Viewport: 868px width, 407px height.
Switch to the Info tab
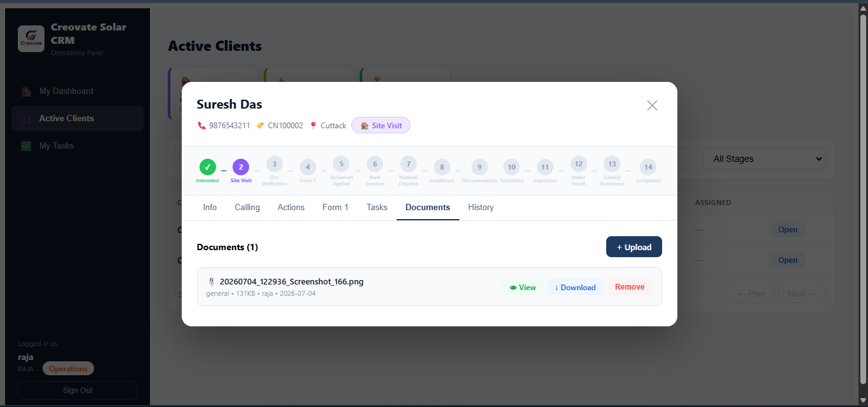point(210,208)
